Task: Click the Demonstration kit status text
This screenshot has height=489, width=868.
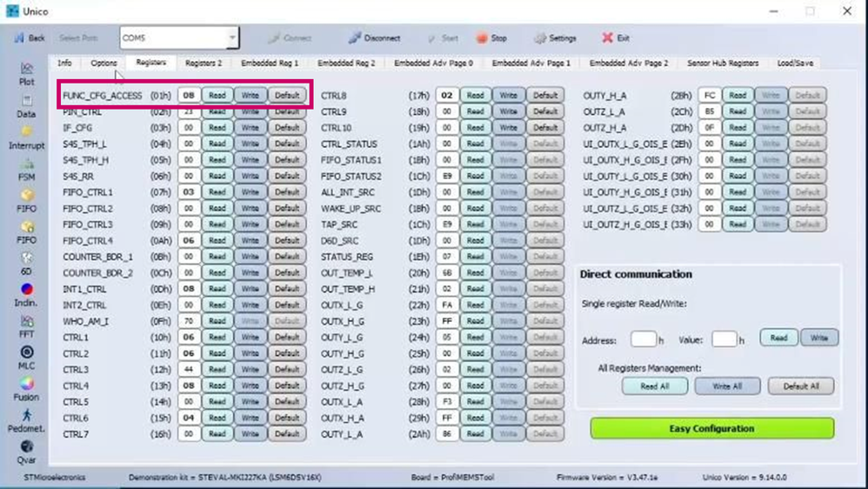Action: point(224,478)
